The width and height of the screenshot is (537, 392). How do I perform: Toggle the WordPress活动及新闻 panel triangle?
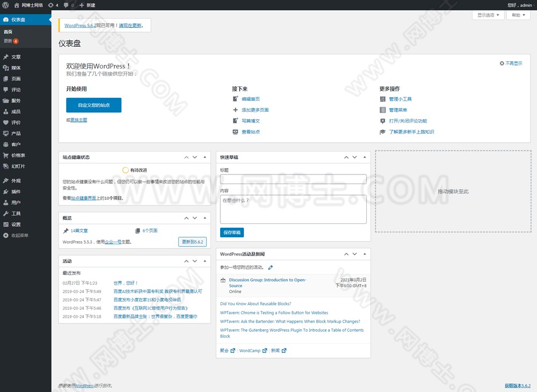point(365,253)
